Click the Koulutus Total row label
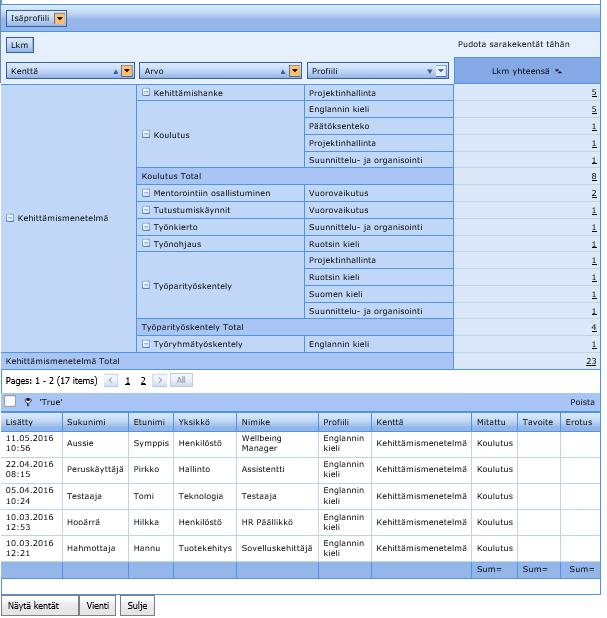 (x=171, y=176)
